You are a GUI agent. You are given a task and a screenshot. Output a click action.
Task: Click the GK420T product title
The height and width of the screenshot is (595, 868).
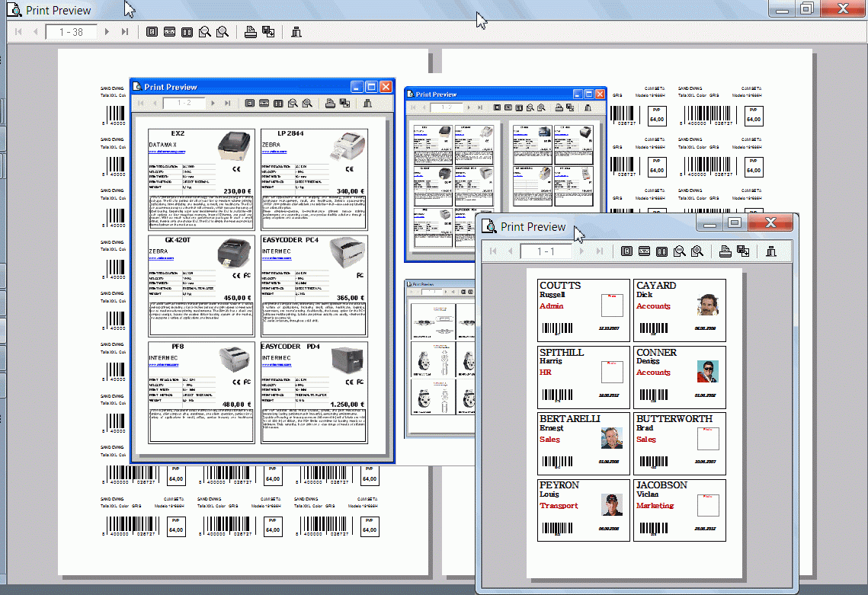click(178, 240)
